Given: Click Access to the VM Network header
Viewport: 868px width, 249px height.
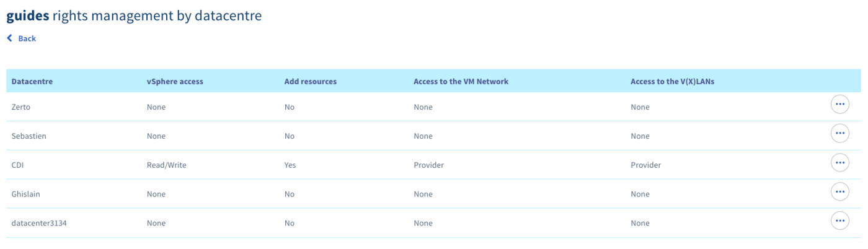Looking at the screenshot, I should [x=461, y=81].
